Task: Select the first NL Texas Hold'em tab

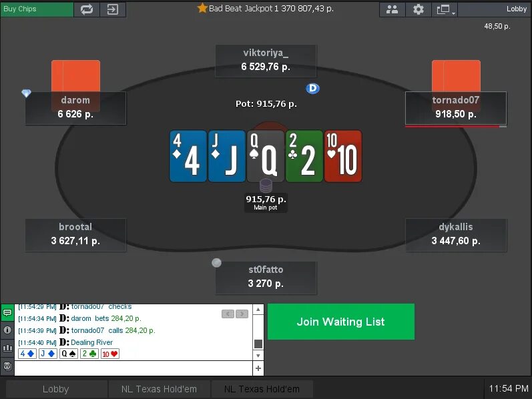Action: pyautogui.click(x=159, y=389)
